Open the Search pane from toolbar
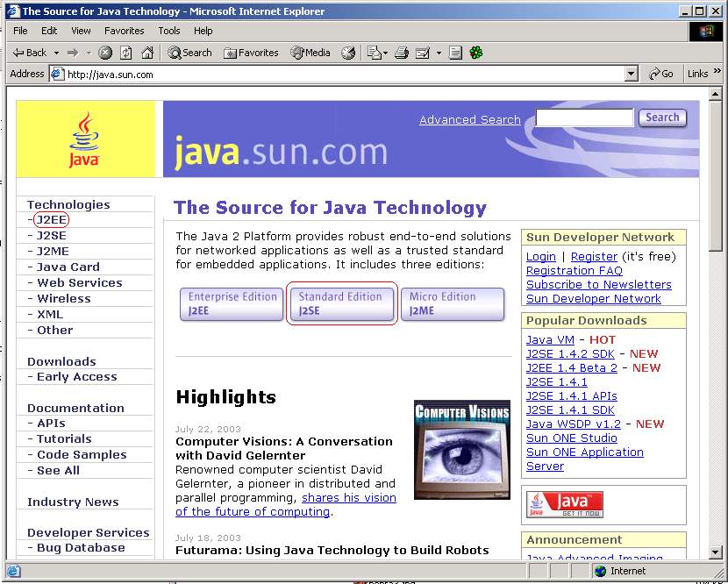The height and width of the screenshot is (584, 728). (189, 53)
